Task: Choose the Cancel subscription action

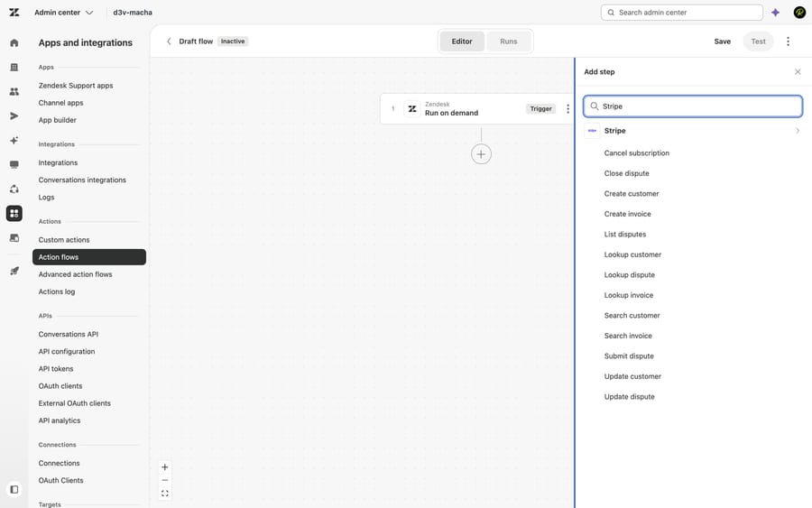Action: pyautogui.click(x=636, y=153)
